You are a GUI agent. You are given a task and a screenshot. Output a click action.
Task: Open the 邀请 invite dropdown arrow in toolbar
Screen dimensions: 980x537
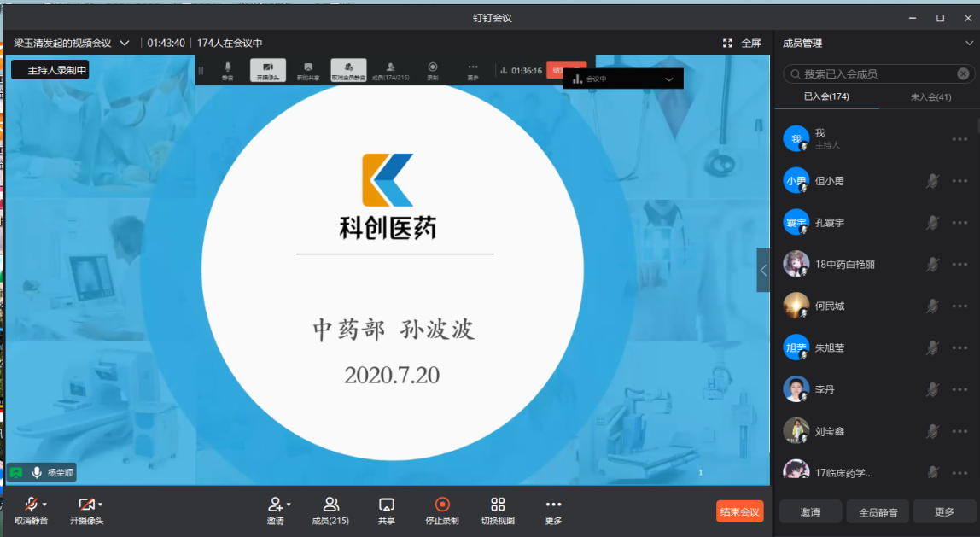(x=289, y=505)
